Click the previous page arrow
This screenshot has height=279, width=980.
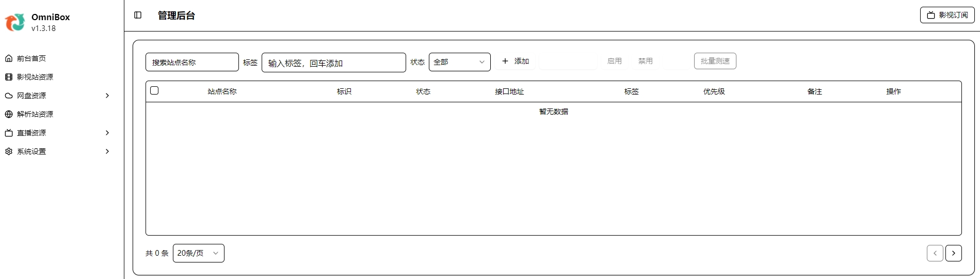(x=935, y=253)
